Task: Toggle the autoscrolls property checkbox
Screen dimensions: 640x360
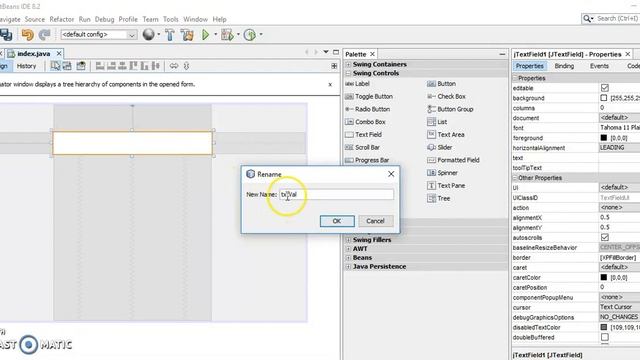Action: point(604,237)
